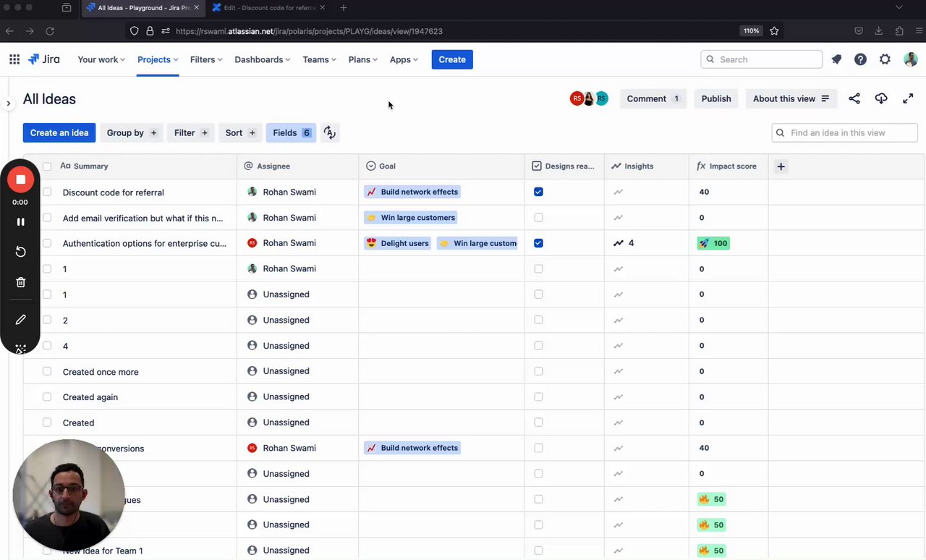The width and height of the screenshot is (926, 560).
Task: Click the RS red collaborator avatar
Action: point(577,98)
